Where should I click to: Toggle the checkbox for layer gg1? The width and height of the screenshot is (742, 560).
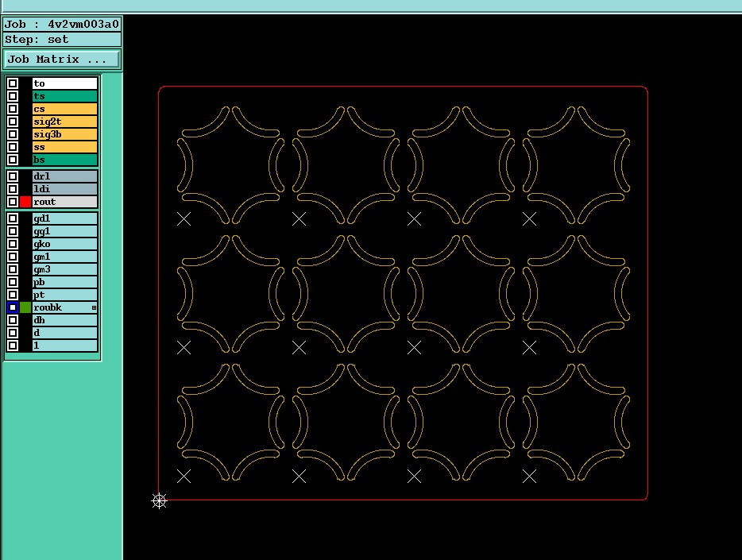pos(13,231)
